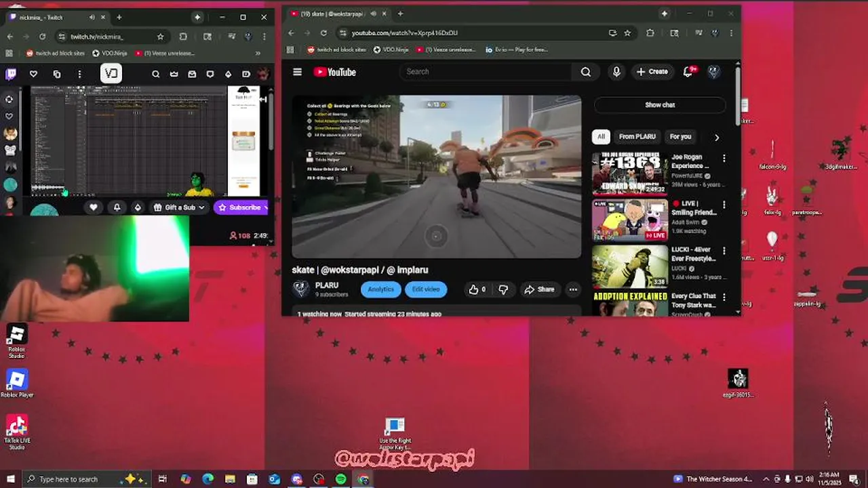Viewport: 868px width, 488px height.
Task: Search with voice microphone icon
Action: coord(616,72)
